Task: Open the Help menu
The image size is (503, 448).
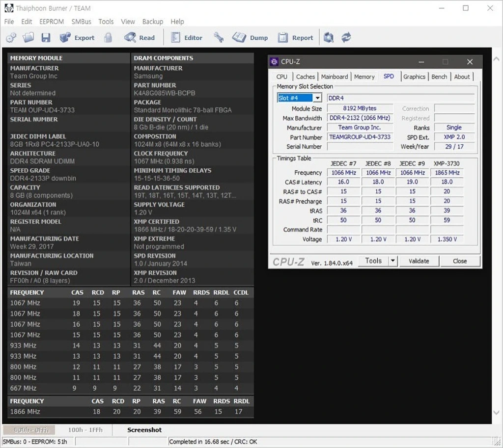Action: pos(177,22)
